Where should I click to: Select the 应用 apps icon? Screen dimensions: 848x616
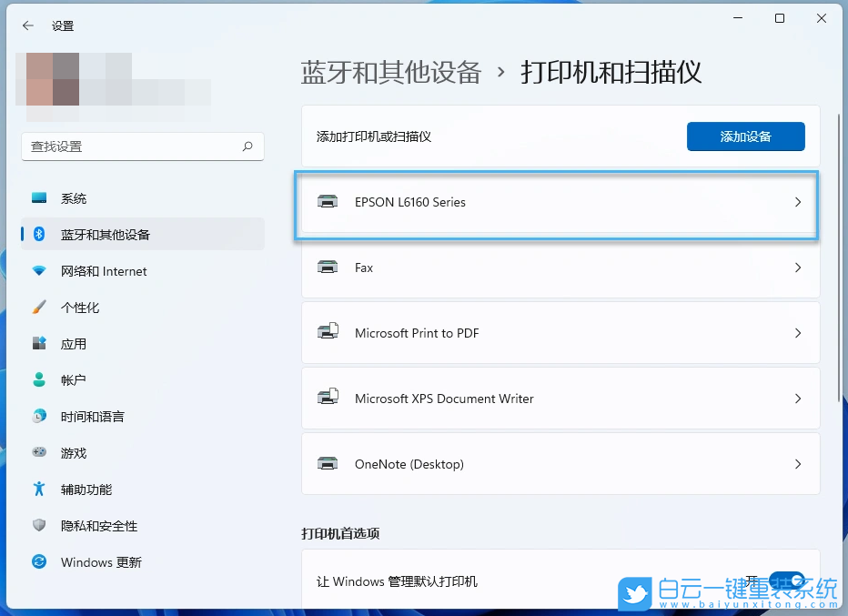[x=37, y=343]
